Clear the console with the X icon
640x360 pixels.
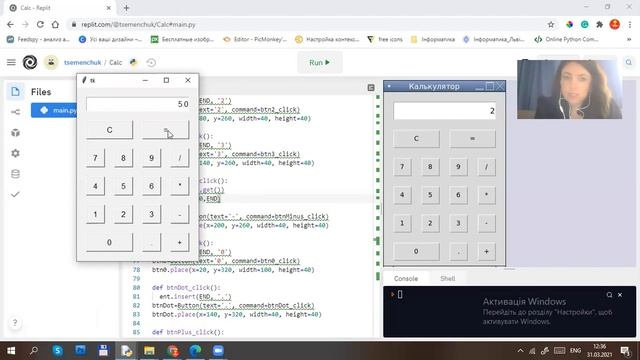pos(620,295)
